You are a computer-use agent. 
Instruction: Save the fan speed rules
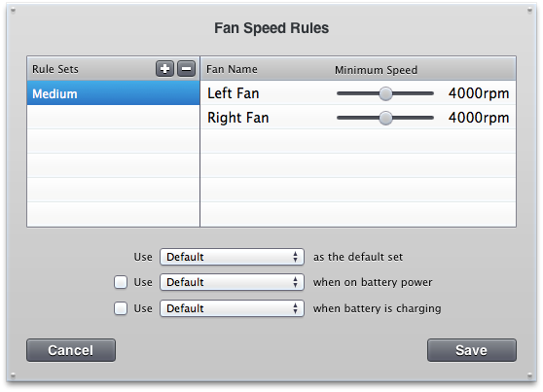click(472, 350)
